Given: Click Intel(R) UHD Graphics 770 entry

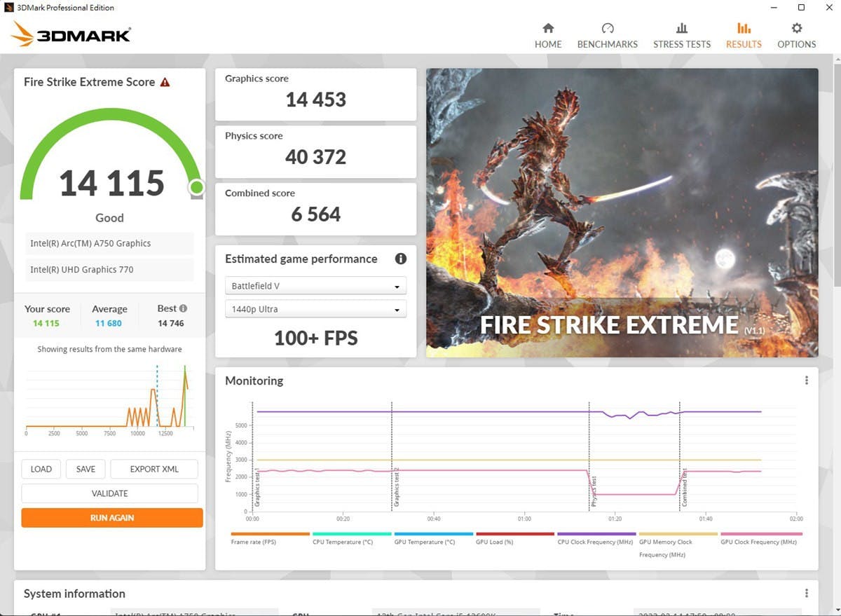Looking at the screenshot, I should click(x=110, y=269).
